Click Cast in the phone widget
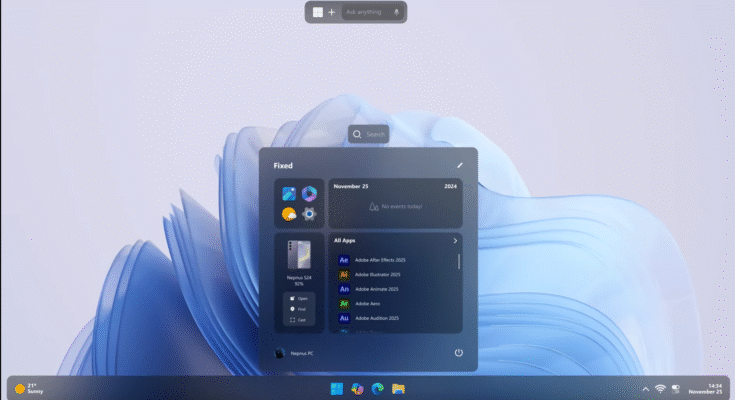735x400 pixels. point(299,320)
